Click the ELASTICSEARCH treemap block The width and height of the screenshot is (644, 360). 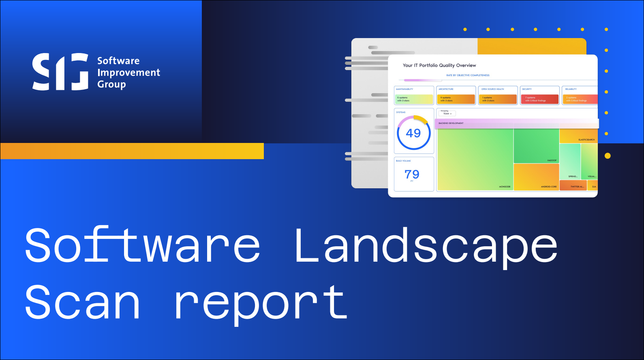click(x=578, y=136)
